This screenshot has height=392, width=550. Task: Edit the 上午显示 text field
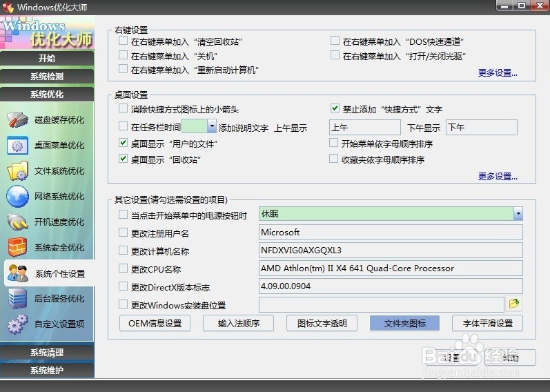pos(365,127)
